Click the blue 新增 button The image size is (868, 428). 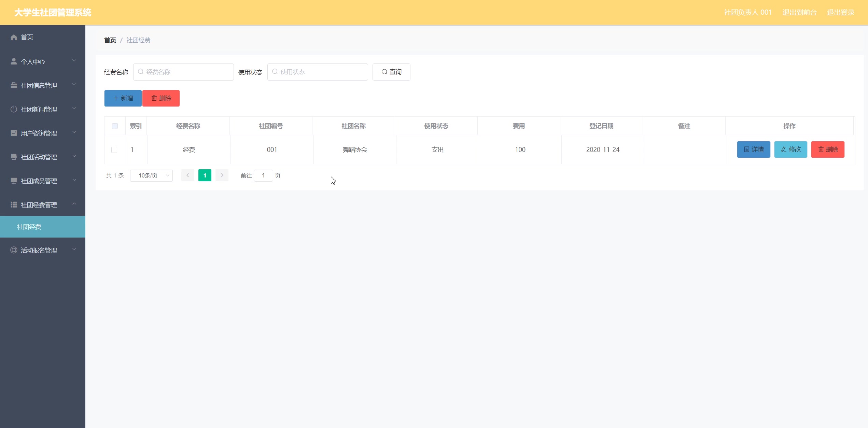123,98
